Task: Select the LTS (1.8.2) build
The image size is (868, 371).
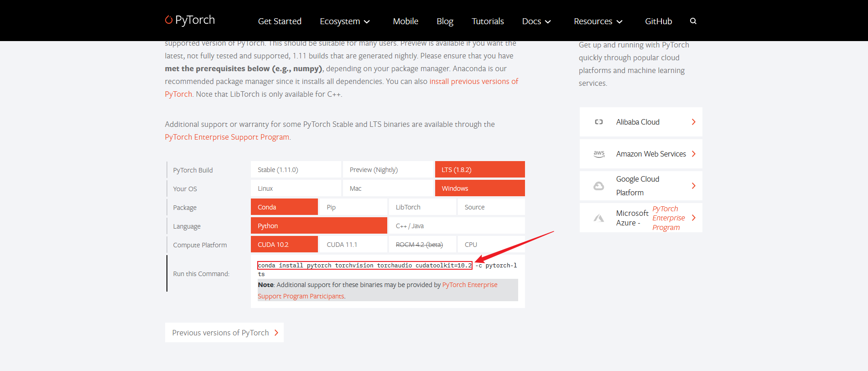Action: pyautogui.click(x=480, y=169)
